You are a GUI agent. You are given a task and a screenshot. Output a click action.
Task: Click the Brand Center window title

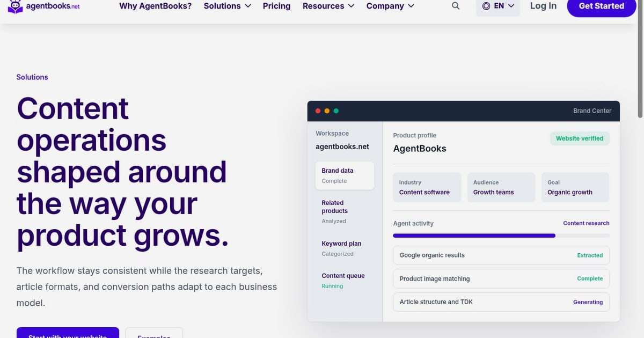pyautogui.click(x=592, y=111)
